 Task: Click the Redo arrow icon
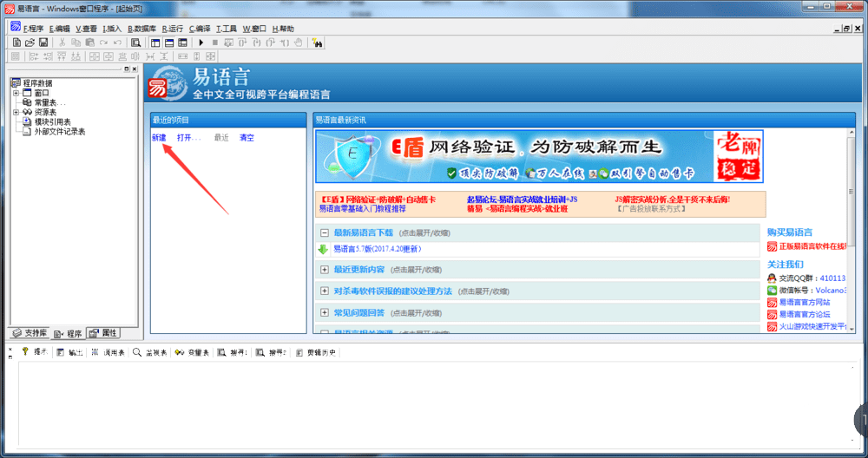tap(103, 43)
